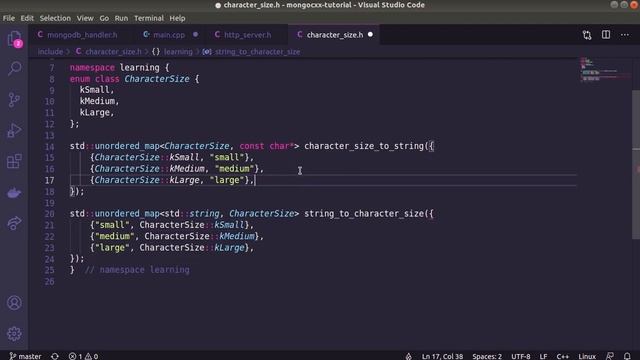
Task: Click the code minimap preview
Action: [606, 70]
